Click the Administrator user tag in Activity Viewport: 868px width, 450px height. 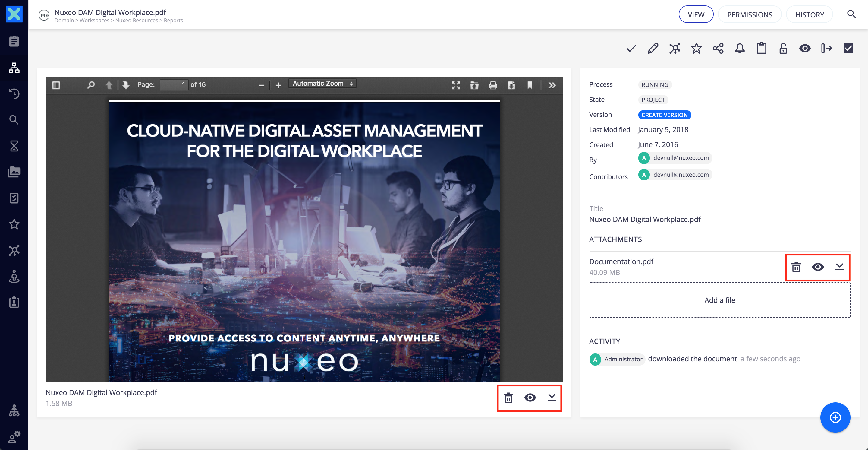tap(617, 359)
